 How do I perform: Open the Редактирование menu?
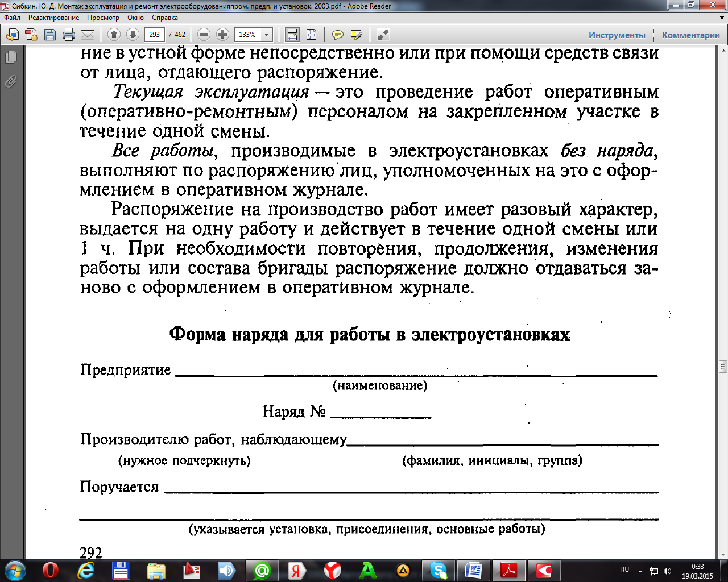coord(54,18)
